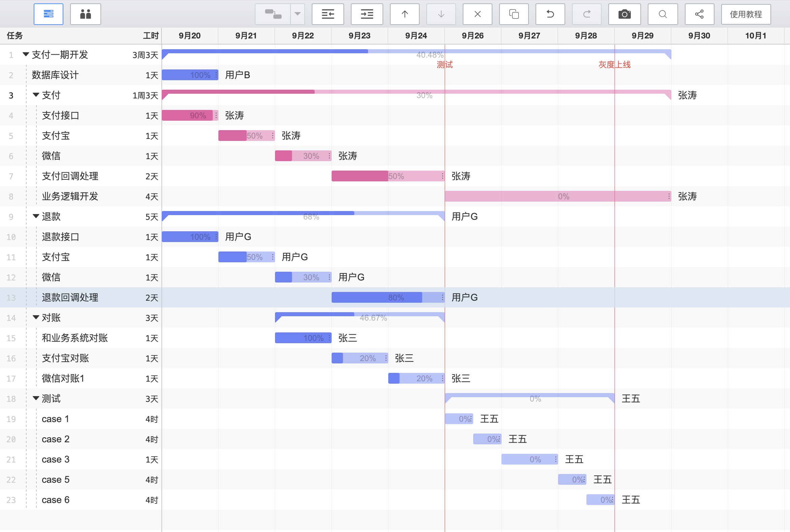
Task: Click the outdent task icon
Action: [x=328, y=14]
